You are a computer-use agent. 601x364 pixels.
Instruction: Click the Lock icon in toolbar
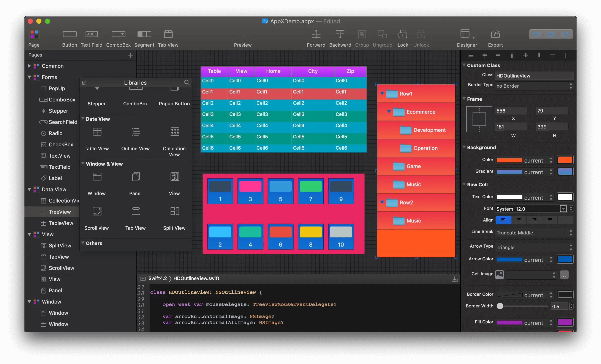402,34
